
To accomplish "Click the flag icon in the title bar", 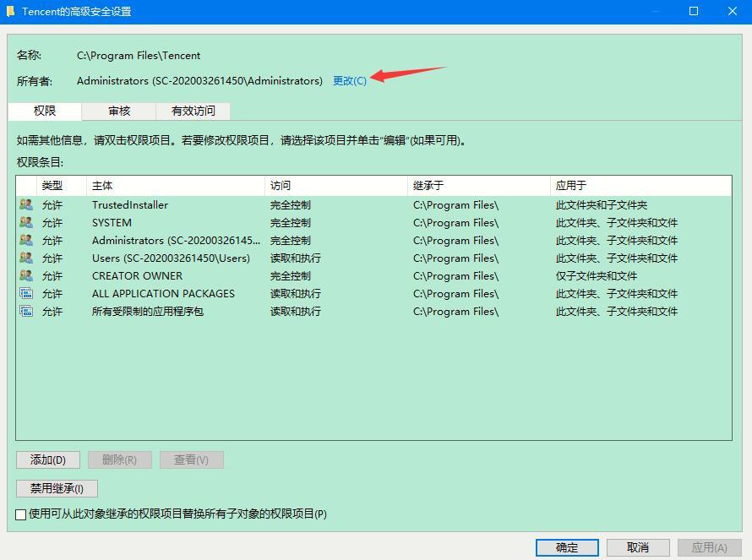I will click(x=11, y=11).
